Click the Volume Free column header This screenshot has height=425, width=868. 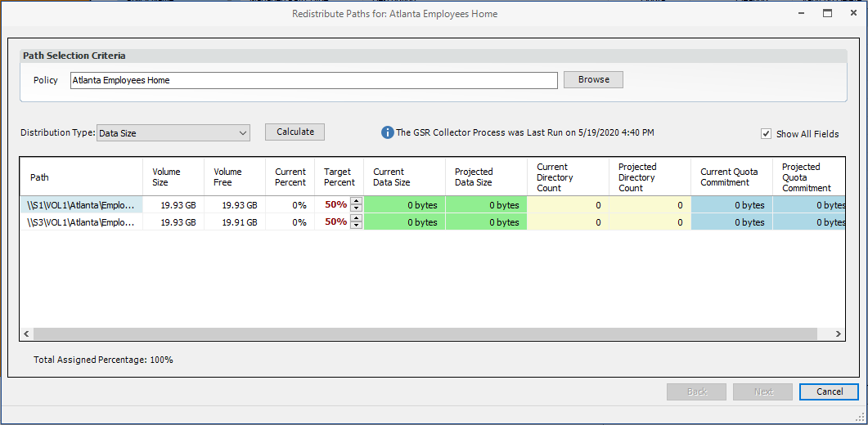click(x=235, y=177)
